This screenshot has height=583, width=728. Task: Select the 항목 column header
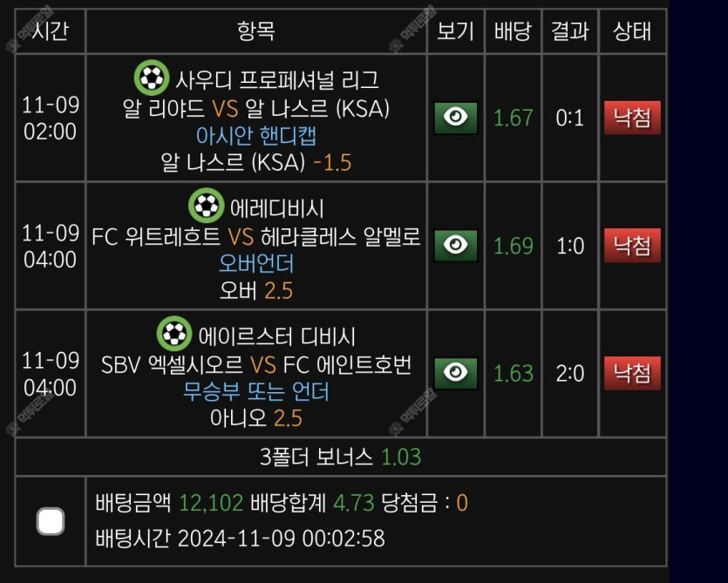pos(256,31)
